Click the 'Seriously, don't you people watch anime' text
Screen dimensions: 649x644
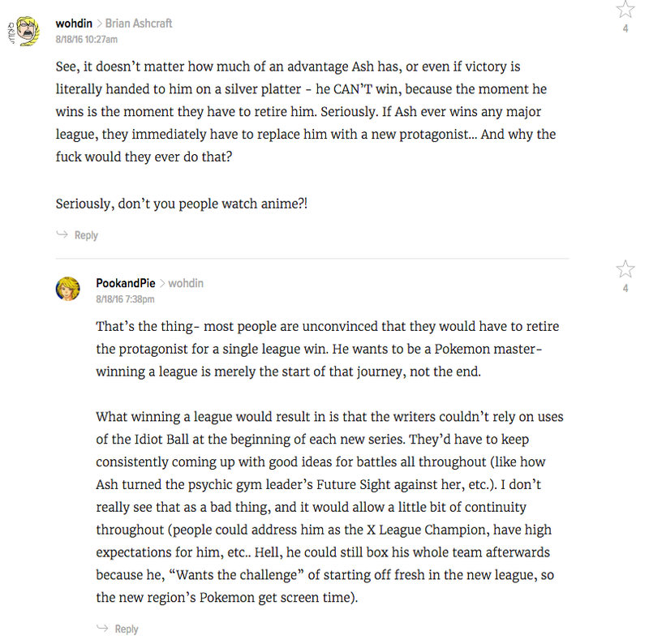coord(181,204)
